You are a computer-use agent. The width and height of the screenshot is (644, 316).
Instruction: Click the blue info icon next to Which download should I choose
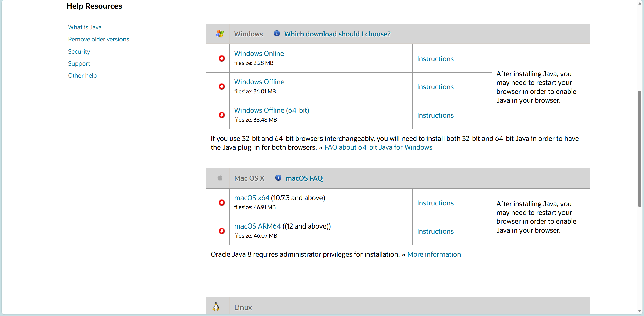[277, 33]
